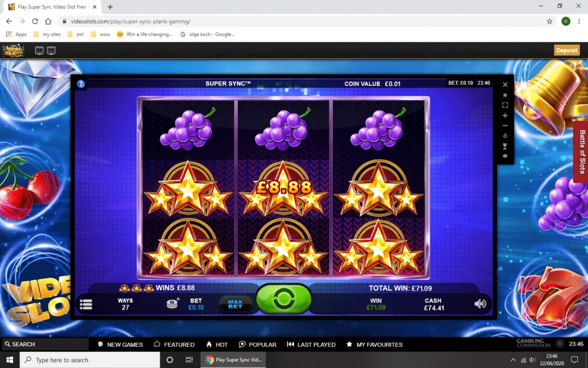Open Chrome three-dot menu
This screenshot has height=368, width=588.
(x=579, y=21)
